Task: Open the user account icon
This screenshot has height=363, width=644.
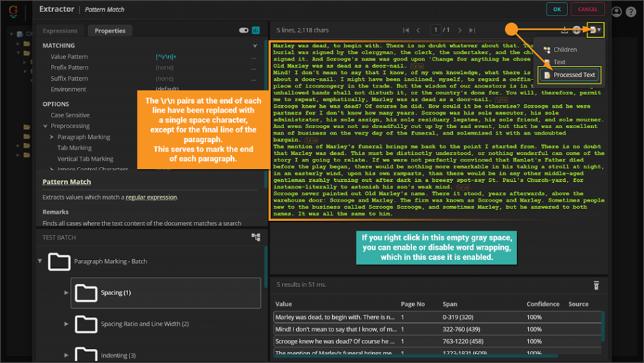Action: 616,12
